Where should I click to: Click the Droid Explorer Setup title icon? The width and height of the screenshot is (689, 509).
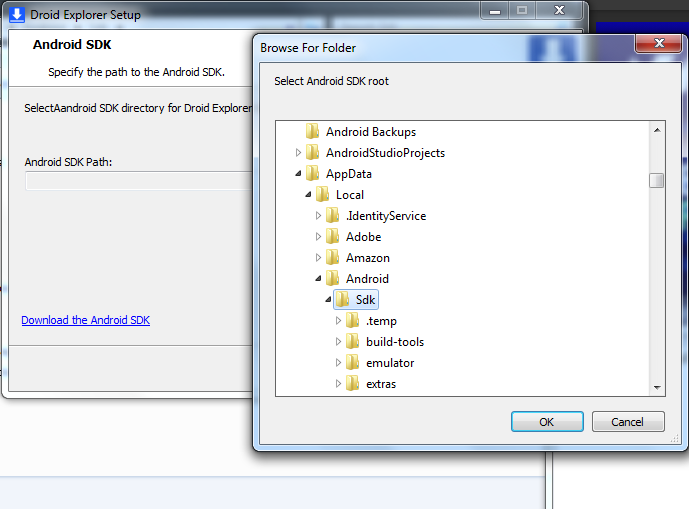pyautogui.click(x=17, y=14)
